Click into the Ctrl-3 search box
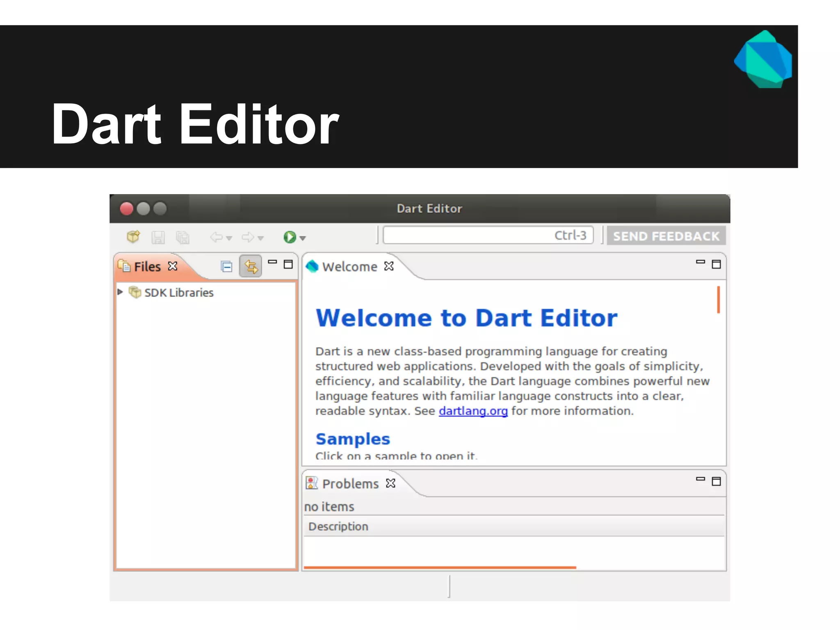The height and width of the screenshot is (630, 840). click(x=488, y=235)
